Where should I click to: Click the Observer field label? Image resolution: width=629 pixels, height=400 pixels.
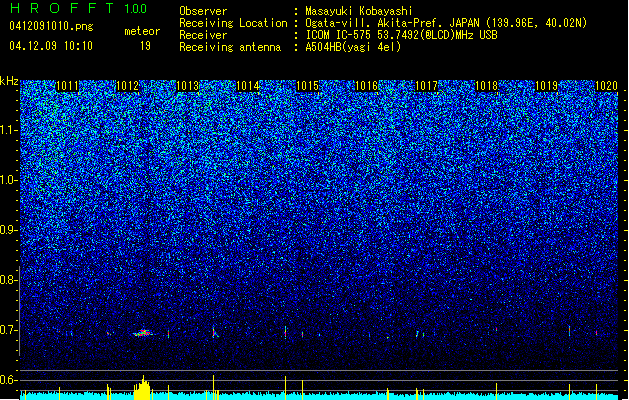(203, 11)
